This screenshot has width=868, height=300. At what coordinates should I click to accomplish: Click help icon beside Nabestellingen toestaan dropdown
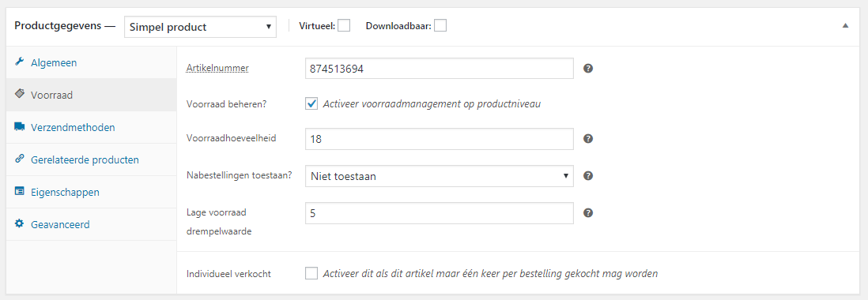588,176
